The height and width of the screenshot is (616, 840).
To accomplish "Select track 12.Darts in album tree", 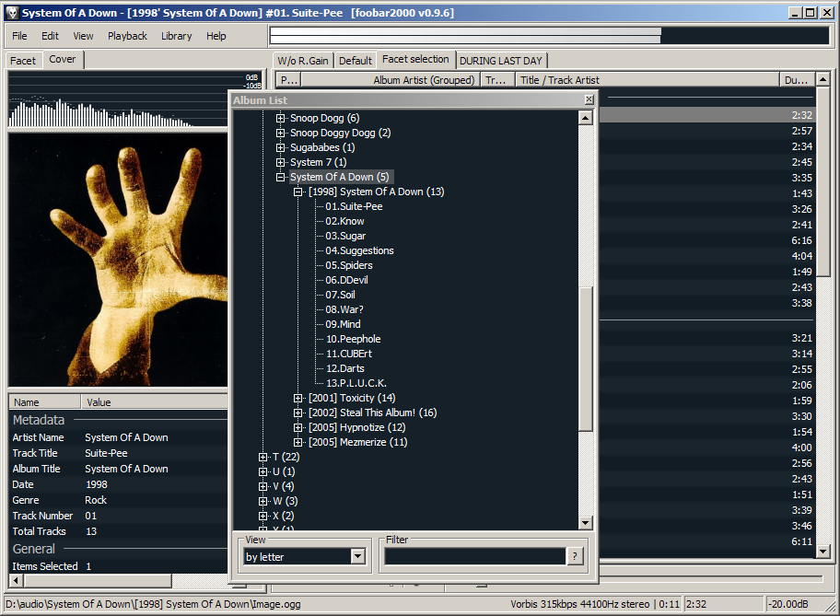I will 345,368.
